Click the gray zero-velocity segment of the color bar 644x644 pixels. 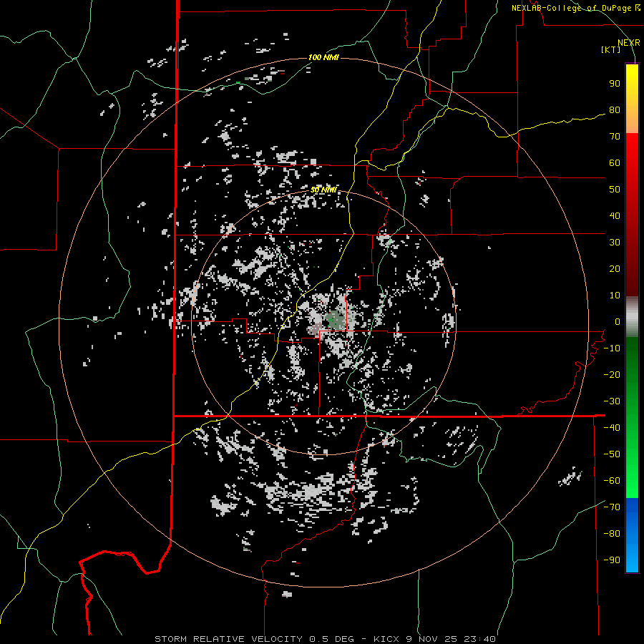pos(632,316)
